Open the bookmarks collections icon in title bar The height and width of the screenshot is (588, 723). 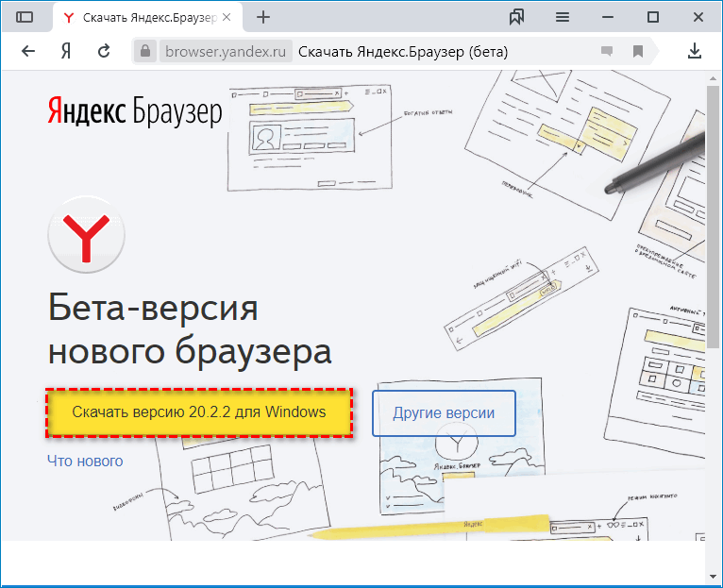tap(516, 18)
